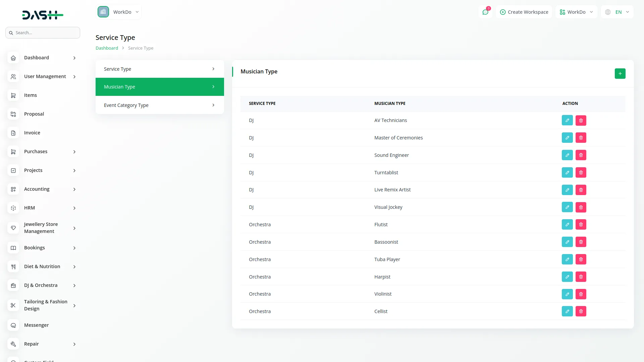This screenshot has height=362, width=644.
Task: Switch to the Event Category Type tab
Action: click(160, 105)
